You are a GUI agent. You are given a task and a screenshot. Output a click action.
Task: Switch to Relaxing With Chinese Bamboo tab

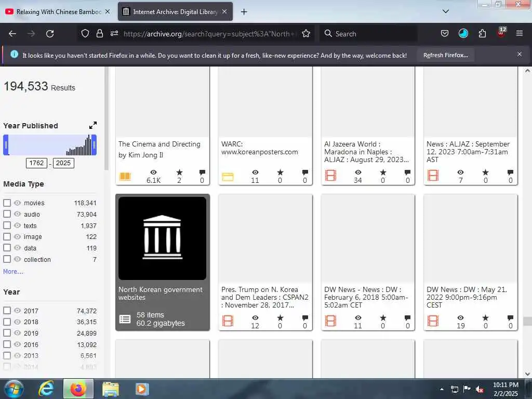pos(58,11)
